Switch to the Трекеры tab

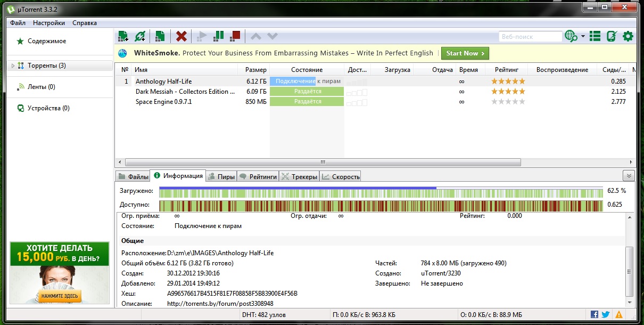pyautogui.click(x=299, y=176)
